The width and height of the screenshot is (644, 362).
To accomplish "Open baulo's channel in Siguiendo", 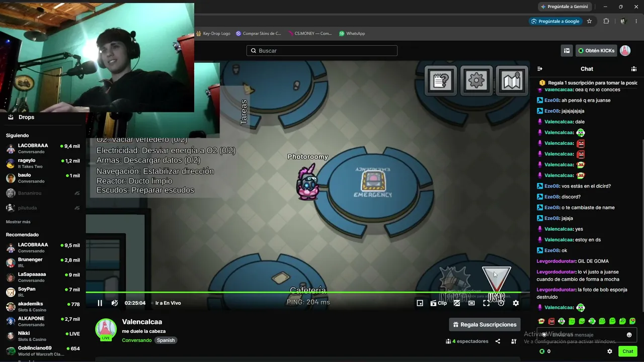I will (43, 178).
